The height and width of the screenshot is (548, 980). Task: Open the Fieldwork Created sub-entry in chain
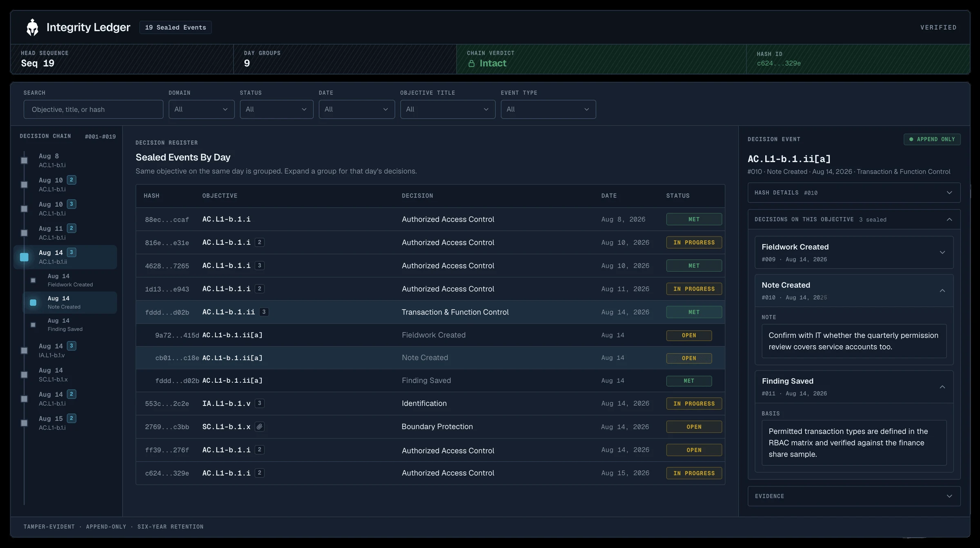70,280
